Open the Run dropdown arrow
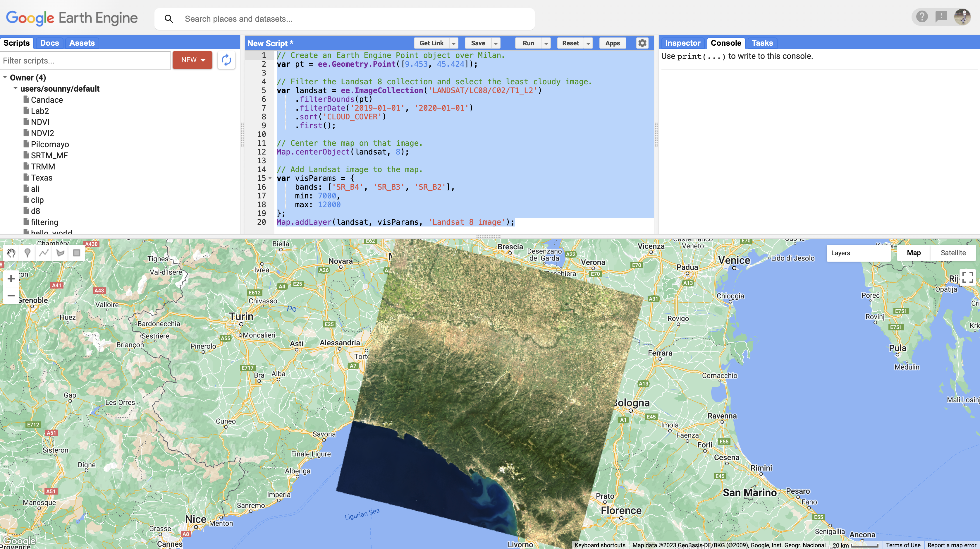Image resolution: width=980 pixels, height=549 pixels. (546, 43)
